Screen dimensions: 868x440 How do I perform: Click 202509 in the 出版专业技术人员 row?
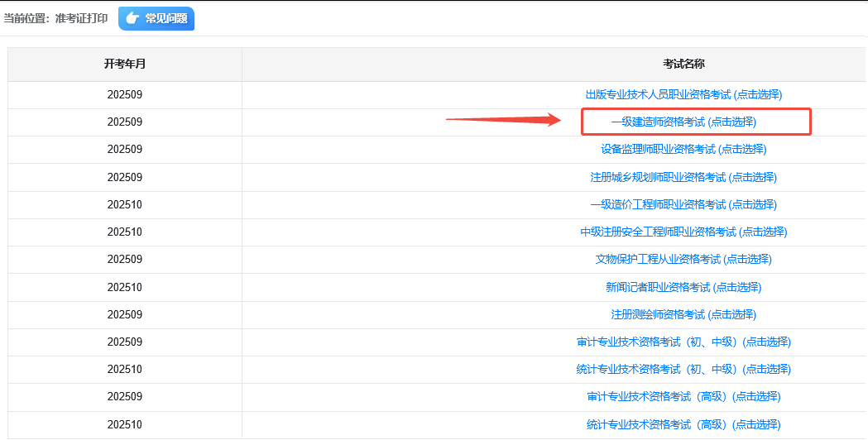click(x=125, y=94)
